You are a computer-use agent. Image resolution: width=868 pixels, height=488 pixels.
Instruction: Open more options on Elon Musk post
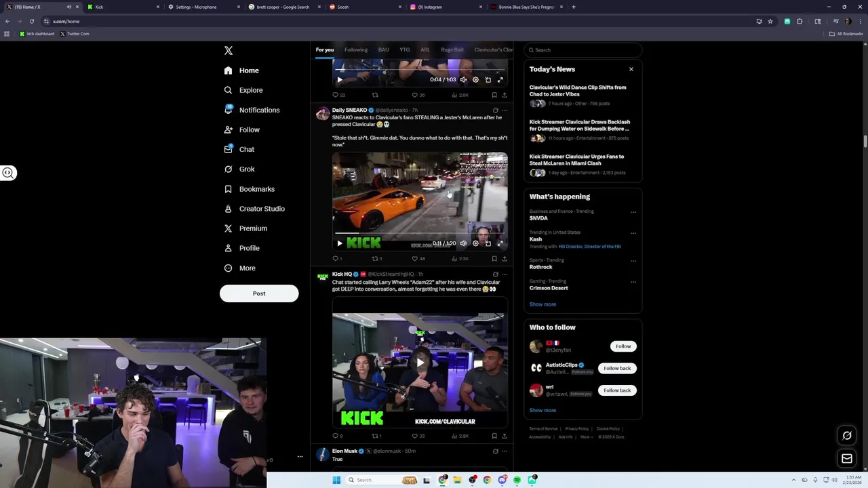click(x=505, y=451)
